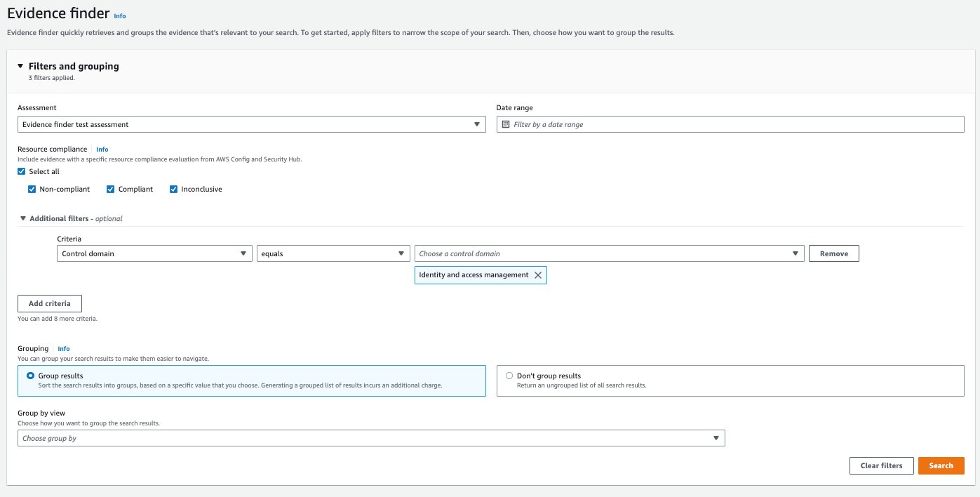This screenshot has width=980, height=497.
Task: Click Info next to the Grouping section
Action: (63, 348)
